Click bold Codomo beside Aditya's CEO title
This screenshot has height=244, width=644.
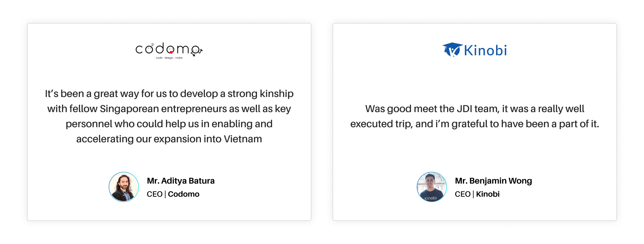183,194
